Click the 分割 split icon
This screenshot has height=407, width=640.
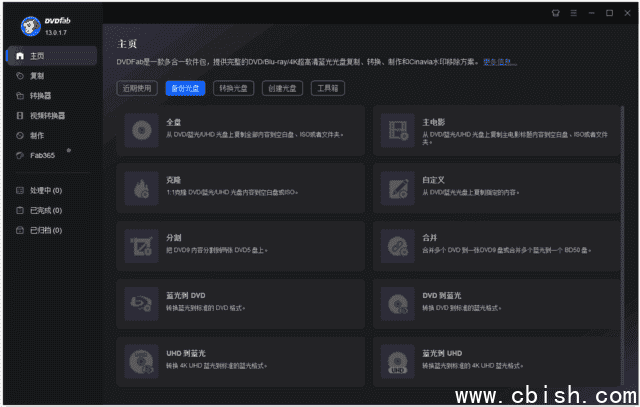click(x=142, y=246)
